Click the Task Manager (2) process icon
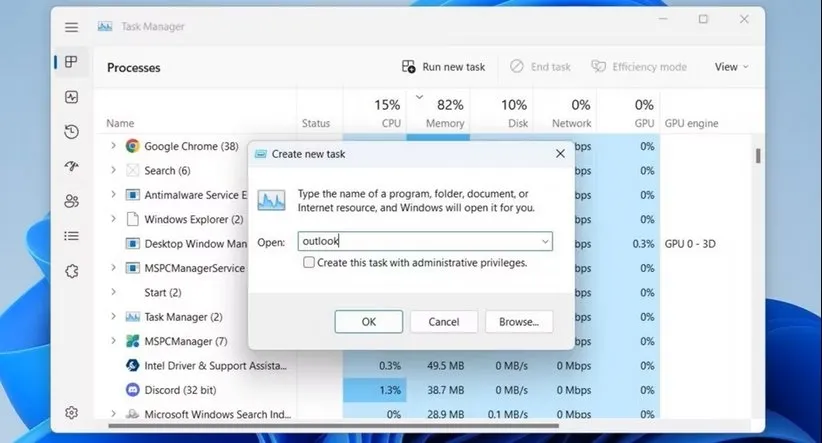The height and width of the screenshot is (443, 822). pos(133,317)
